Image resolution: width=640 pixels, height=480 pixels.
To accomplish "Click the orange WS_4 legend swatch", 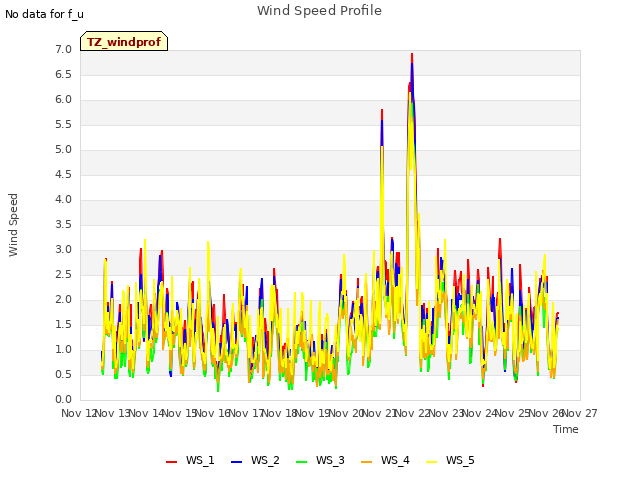I will click(x=366, y=462).
